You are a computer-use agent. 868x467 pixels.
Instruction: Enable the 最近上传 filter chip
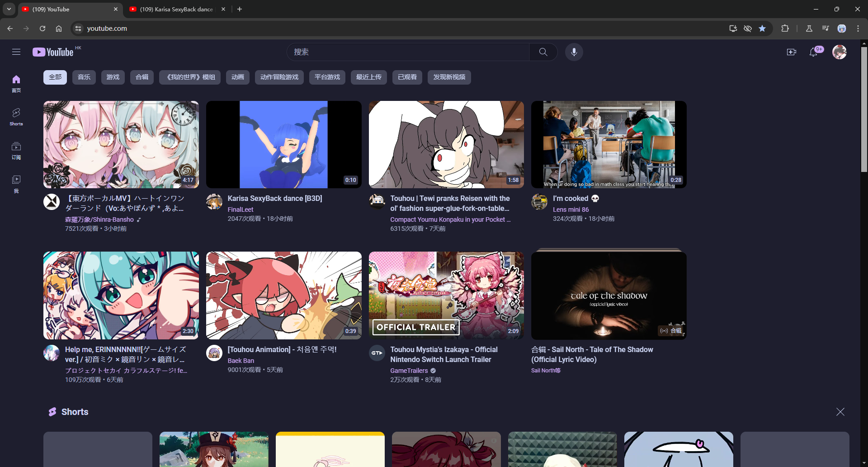[368, 77]
